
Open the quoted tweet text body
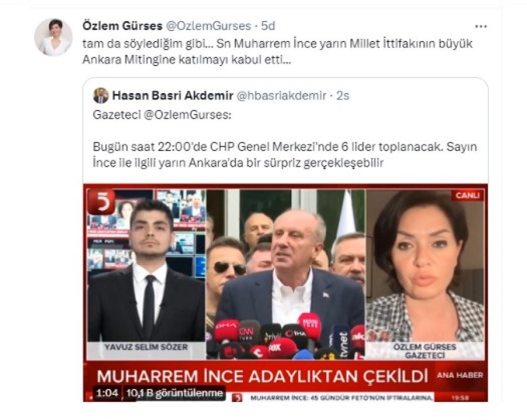tap(285, 155)
